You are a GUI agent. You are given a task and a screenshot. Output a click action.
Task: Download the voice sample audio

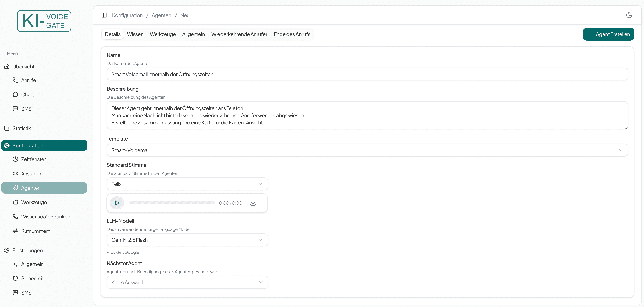(x=253, y=203)
